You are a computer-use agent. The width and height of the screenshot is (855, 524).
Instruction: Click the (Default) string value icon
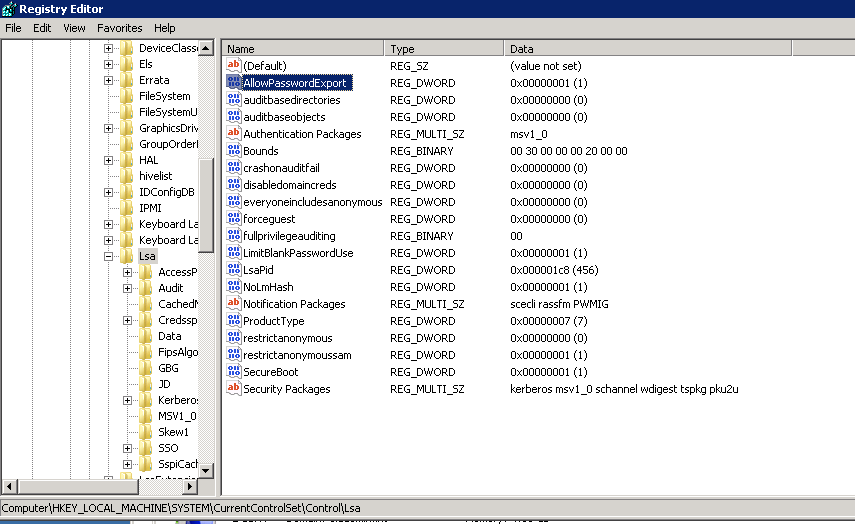234,66
